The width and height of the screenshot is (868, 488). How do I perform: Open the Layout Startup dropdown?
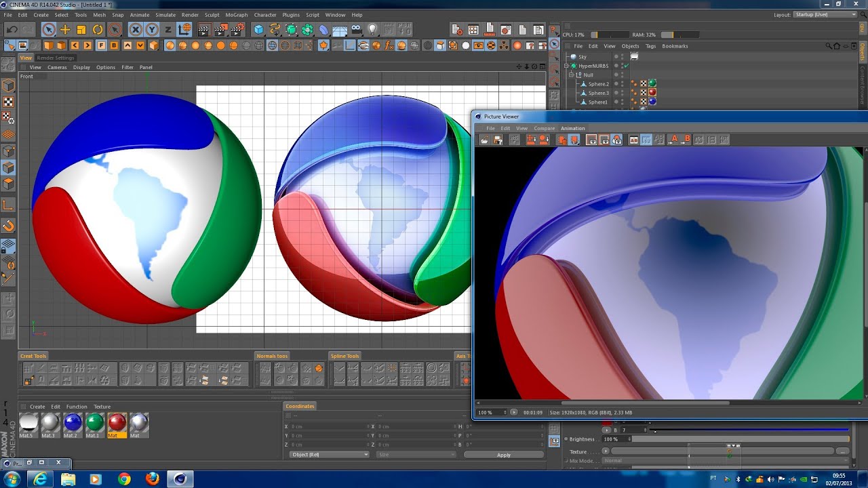click(x=825, y=14)
